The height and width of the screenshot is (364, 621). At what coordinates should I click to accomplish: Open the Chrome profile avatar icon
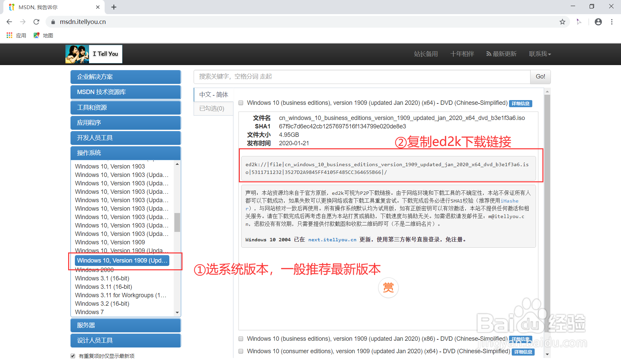point(598,22)
